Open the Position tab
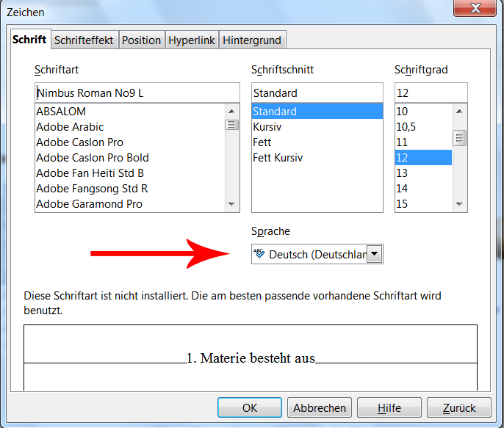Viewport: 504px width, 428px height. point(141,40)
